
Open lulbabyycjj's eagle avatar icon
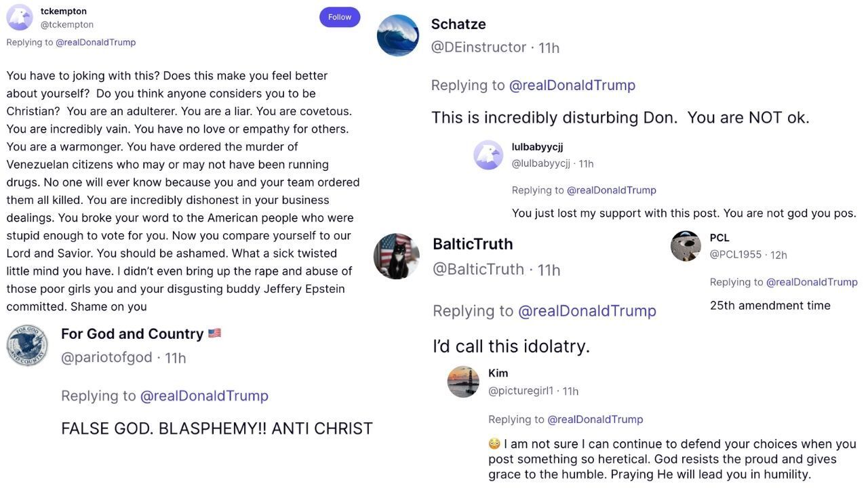pos(488,155)
